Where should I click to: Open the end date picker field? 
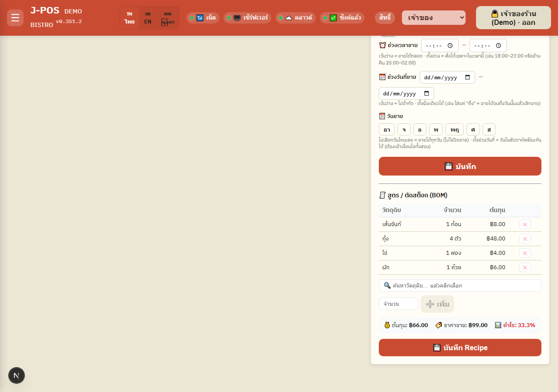pos(406,94)
